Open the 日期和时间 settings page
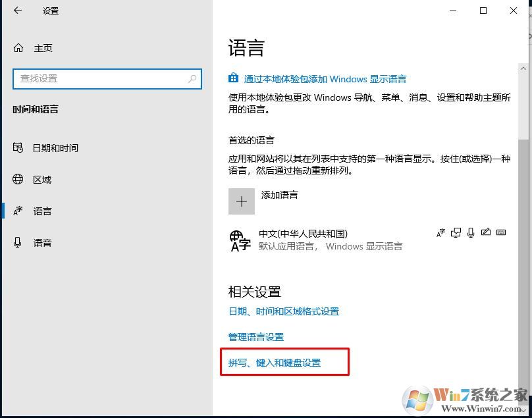Image resolution: width=532 pixels, height=418 pixels. click(x=55, y=148)
